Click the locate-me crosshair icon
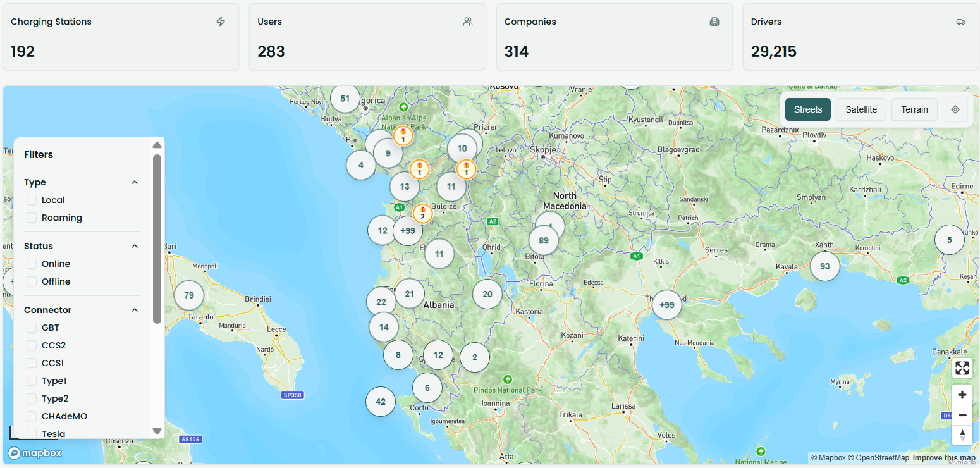The image size is (980, 468). (x=955, y=109)
